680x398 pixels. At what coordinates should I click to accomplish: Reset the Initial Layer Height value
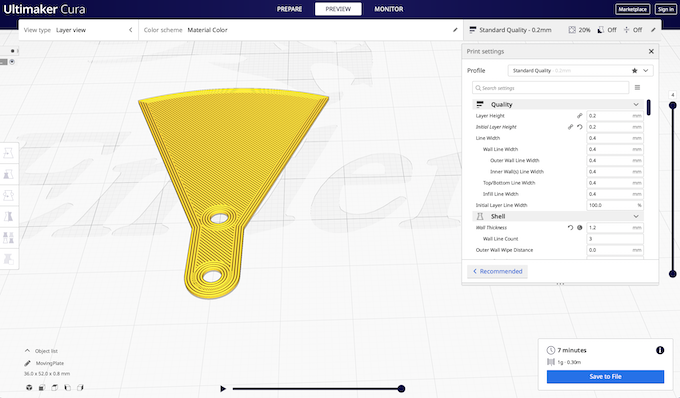pyautogui.click(x=580, y=127)
